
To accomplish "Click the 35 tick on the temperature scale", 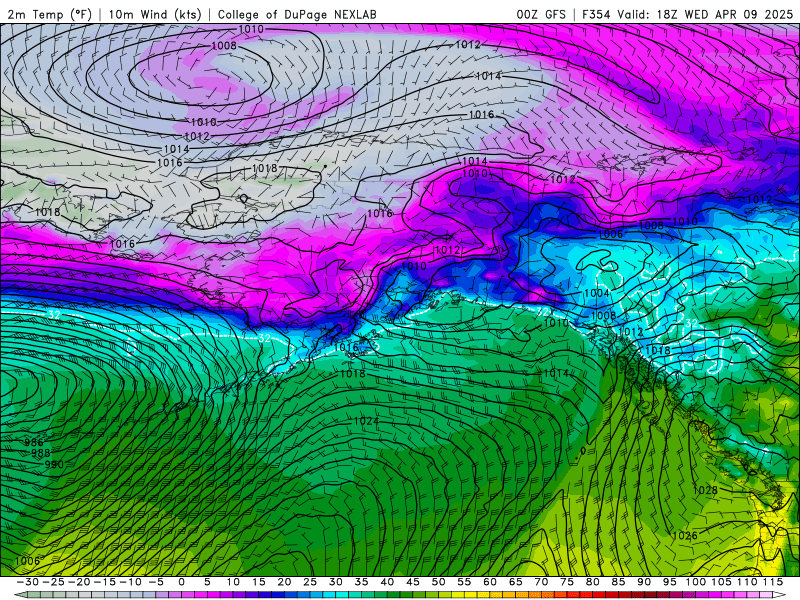I will coord(361,582).
